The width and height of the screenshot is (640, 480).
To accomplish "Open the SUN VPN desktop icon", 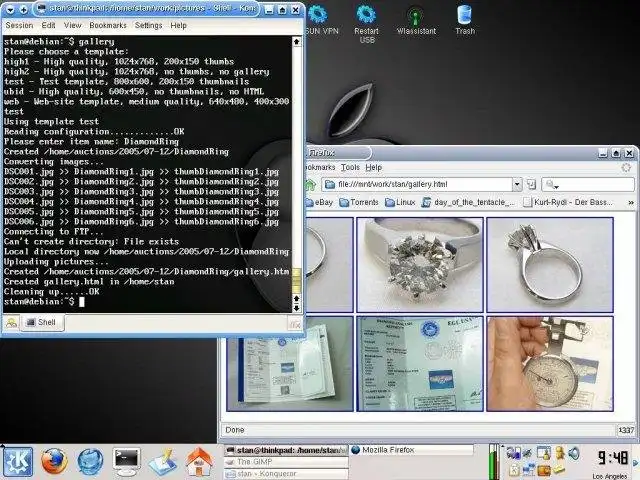I will click(x=320, y=20).
